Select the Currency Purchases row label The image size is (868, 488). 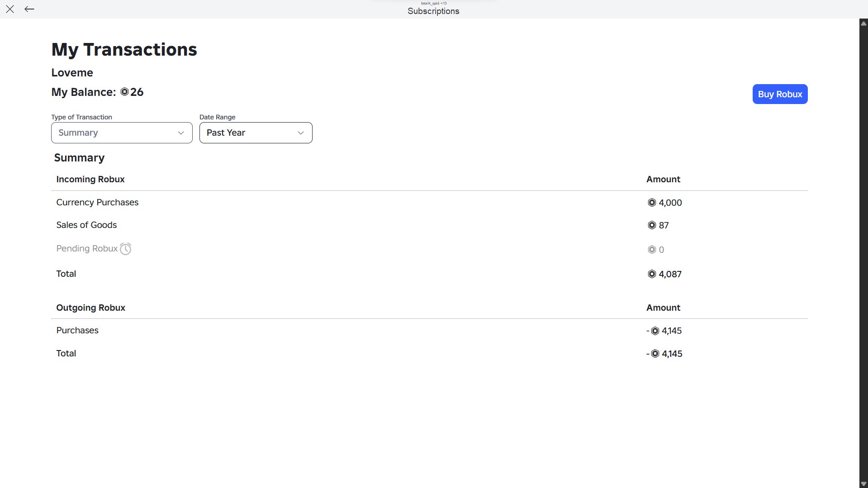(97, 202)
